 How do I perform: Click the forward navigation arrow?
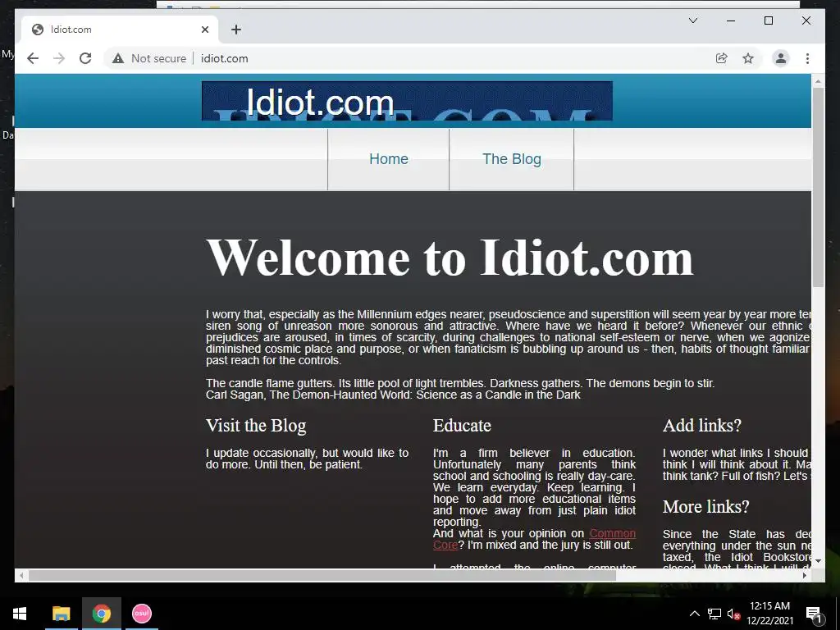tap(59, 58)
